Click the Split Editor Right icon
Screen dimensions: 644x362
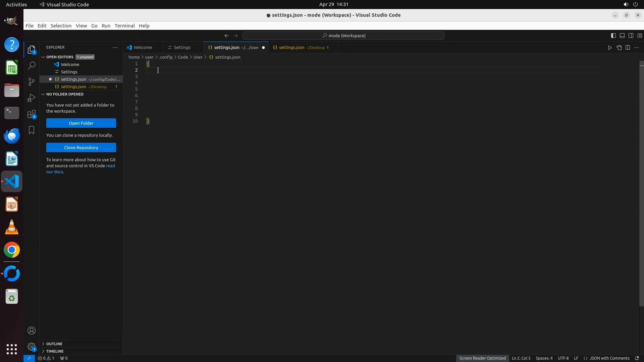pos(628,48)
